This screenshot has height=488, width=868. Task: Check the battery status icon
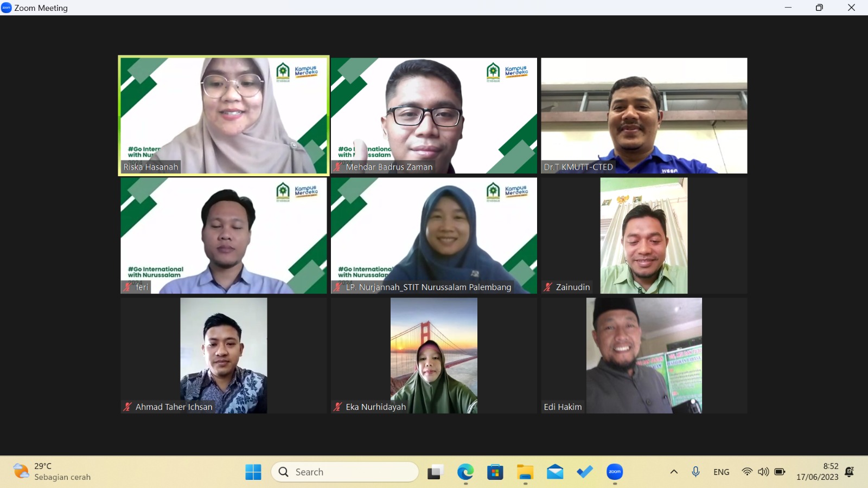[780, 472]
